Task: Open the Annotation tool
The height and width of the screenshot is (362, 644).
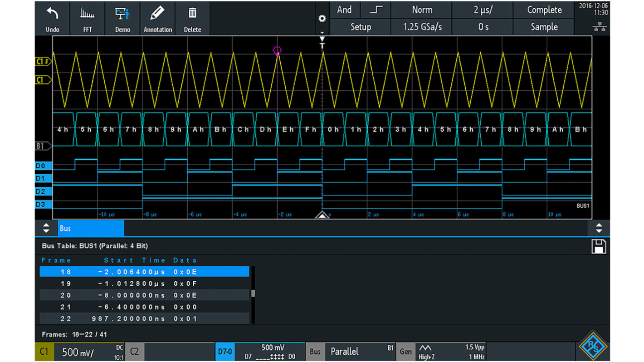Action: 157,17
